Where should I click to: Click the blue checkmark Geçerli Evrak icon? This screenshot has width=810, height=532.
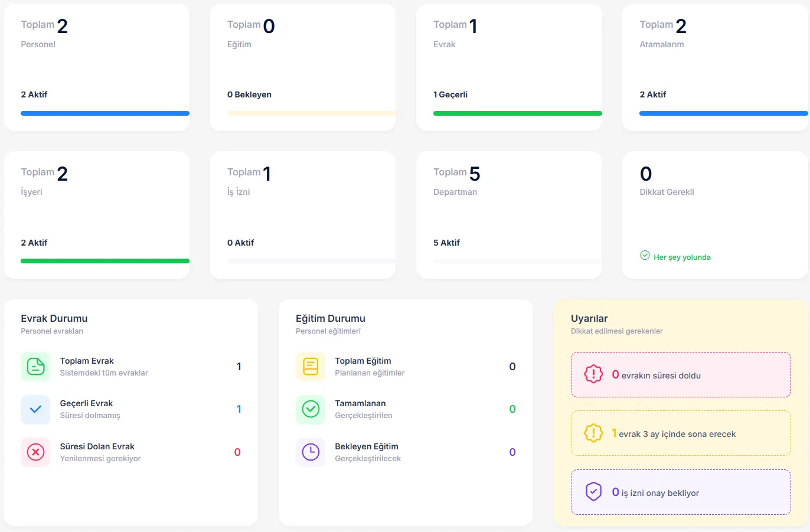point(35,409)
